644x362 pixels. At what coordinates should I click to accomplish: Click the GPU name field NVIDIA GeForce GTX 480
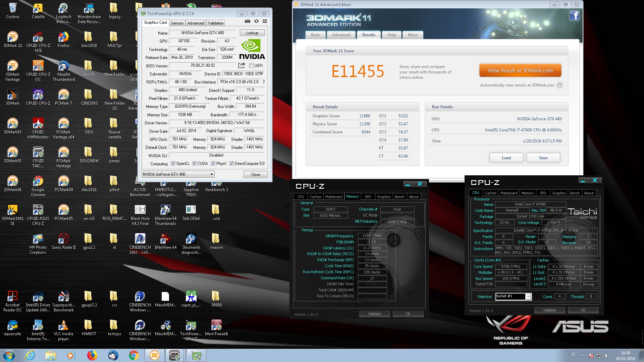pyautogui.click(x=203, y=33)
